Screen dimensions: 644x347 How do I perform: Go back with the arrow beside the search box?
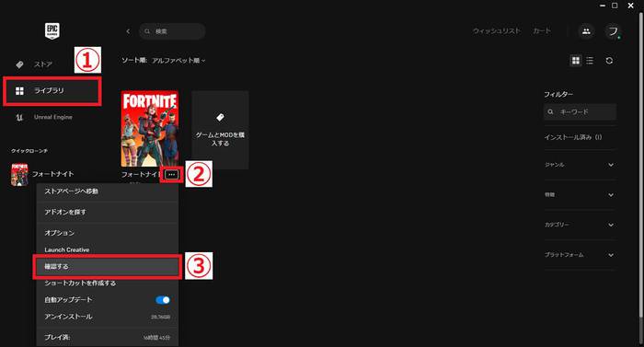128,31
